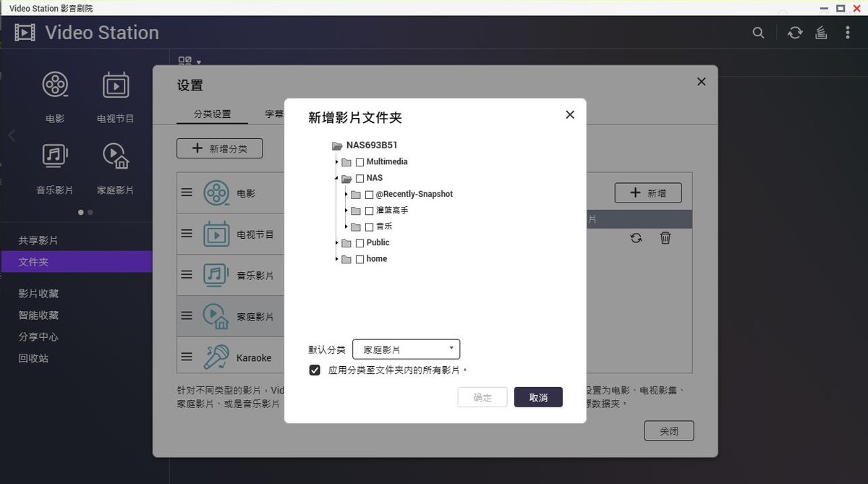Click the trash icon in the folder panel
868x484 pixels.
[x=665, y=237]
